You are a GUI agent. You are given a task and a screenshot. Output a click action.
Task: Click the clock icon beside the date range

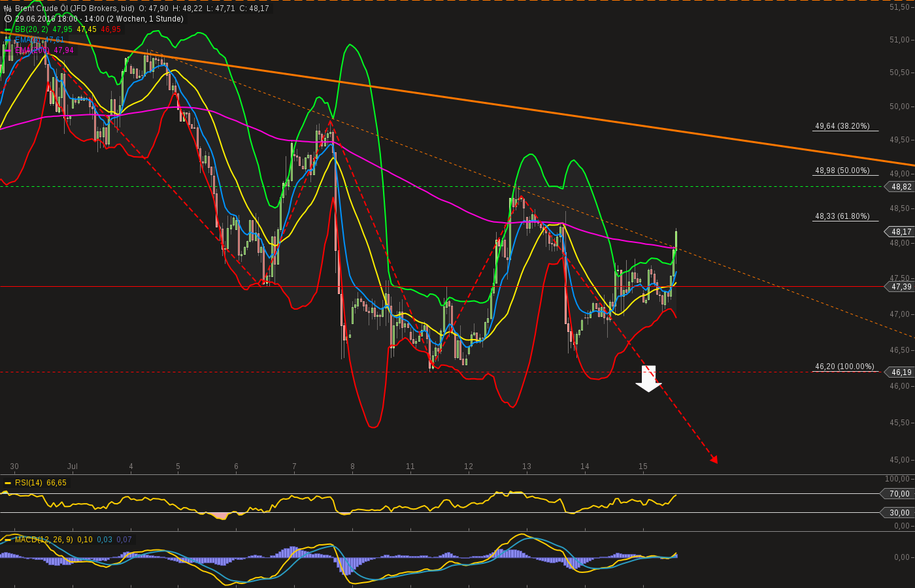coord(8,19)
